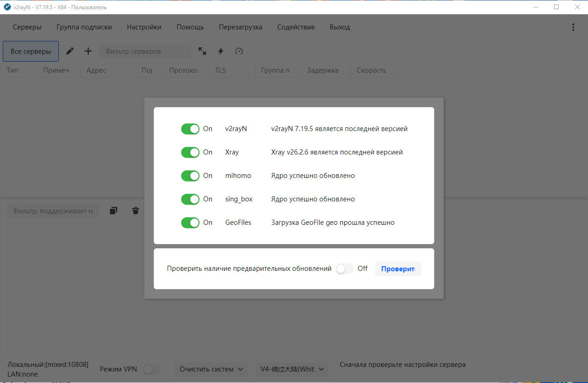
Task: Click the lightning bolt test icon
Action: pyautogui.click(x=221, y=51)
